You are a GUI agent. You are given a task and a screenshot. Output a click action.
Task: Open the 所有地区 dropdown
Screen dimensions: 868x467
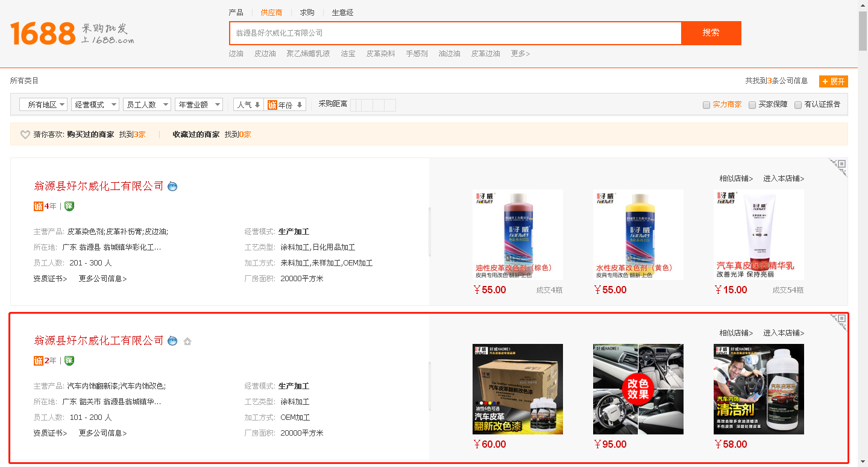43,105
